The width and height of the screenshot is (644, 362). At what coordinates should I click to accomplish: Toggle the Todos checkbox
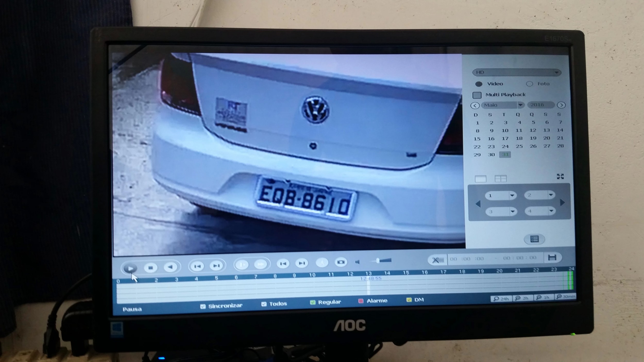coord(264,304)
